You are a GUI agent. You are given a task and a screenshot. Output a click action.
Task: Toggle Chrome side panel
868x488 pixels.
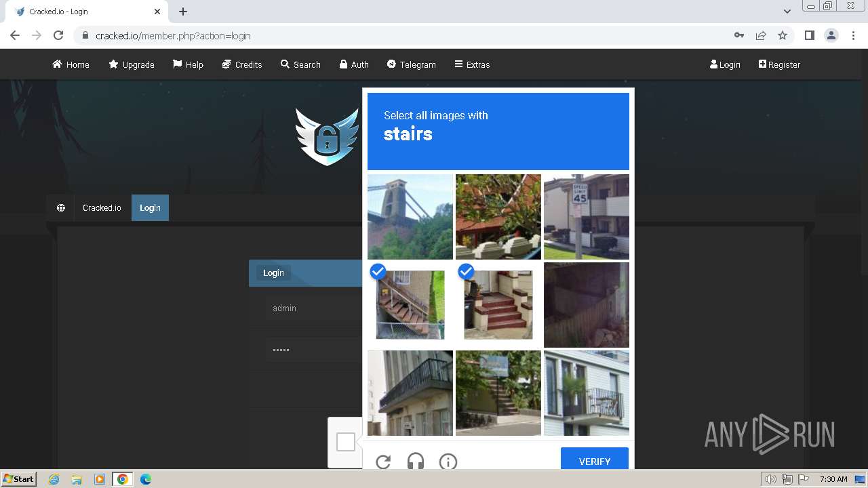(809, 35)
